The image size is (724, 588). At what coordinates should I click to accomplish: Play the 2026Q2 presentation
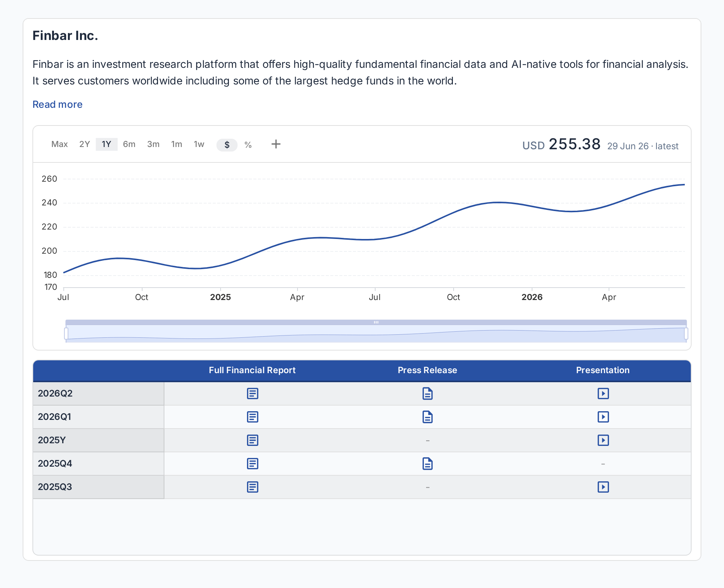[x=603, y=394]
